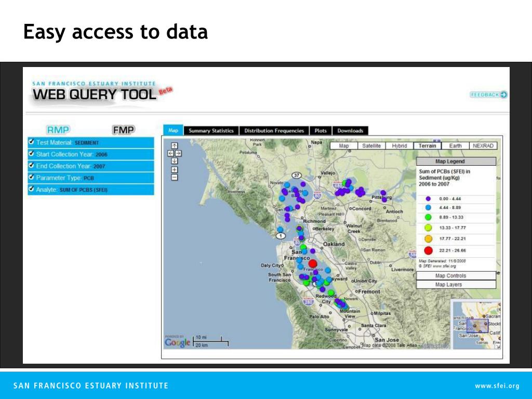Expand the Map Controls panel
532x399 pixels.
[x=456, y=276]
